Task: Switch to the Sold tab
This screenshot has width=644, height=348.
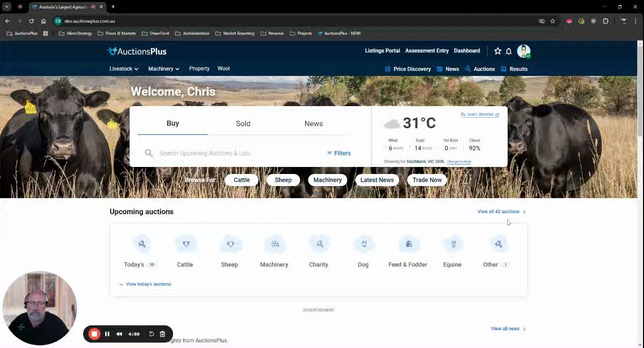Action: pyautogui.click(x=243, y=123)
